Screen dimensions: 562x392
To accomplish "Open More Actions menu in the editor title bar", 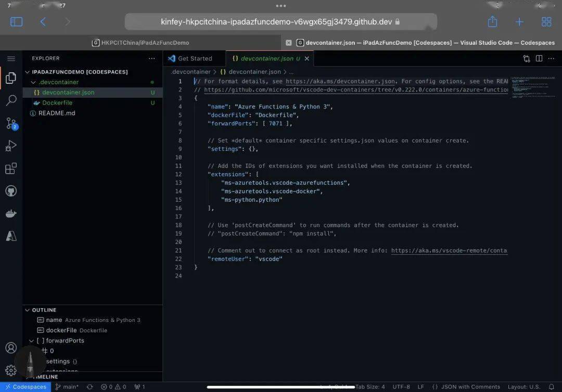I will (551, 59).
